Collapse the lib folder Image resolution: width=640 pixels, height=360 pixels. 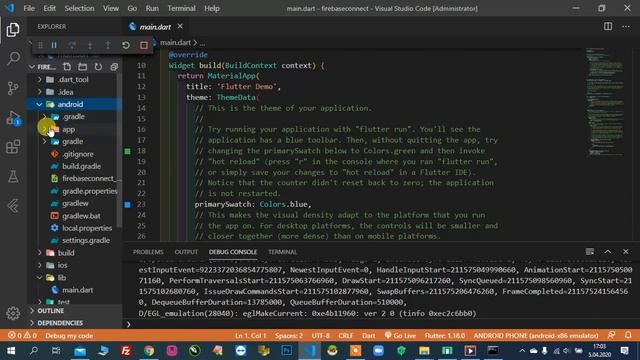pos(40,278)
